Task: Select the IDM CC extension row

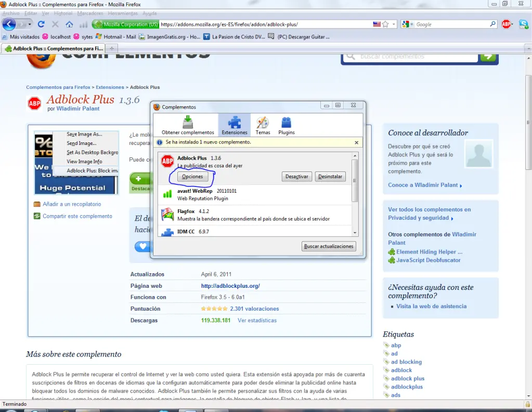Action: point(254,231)
